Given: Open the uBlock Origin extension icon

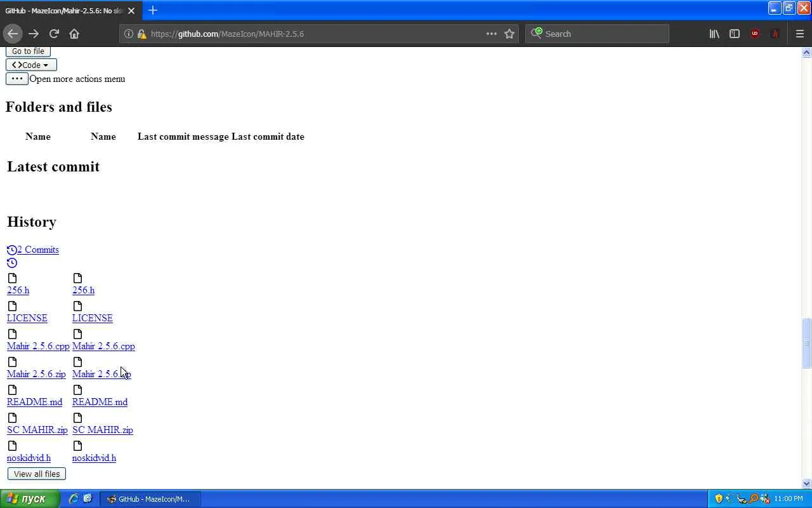Looking at the screenshot, I should 755,34.
